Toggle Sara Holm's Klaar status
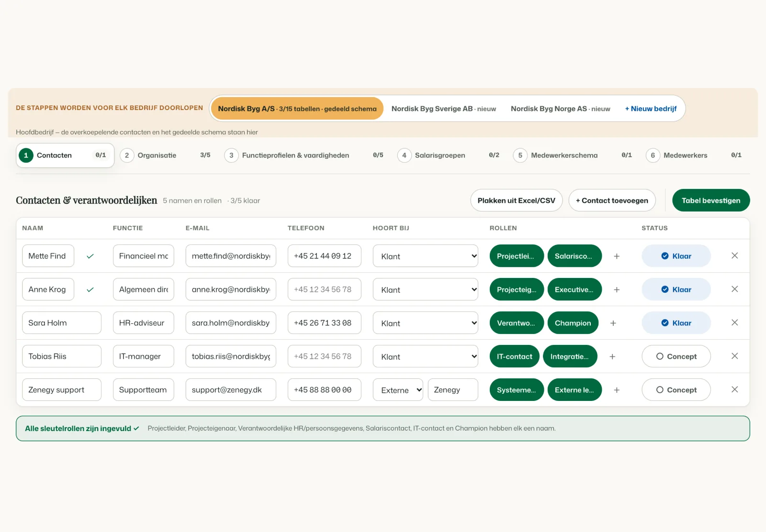The width and height of the screenshot is (766, 532). [x=676, y=323]
